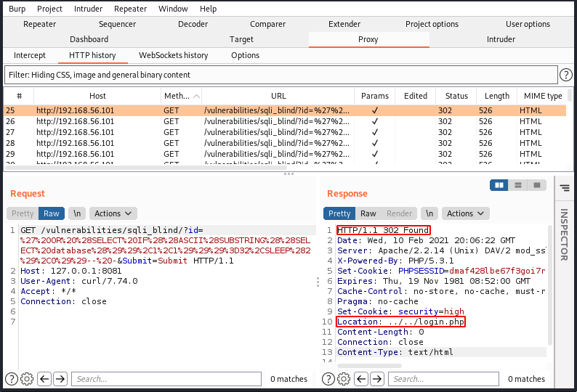Toggle newline display in Request panel
The image size is (577, 392).
[x=77, y=213]
